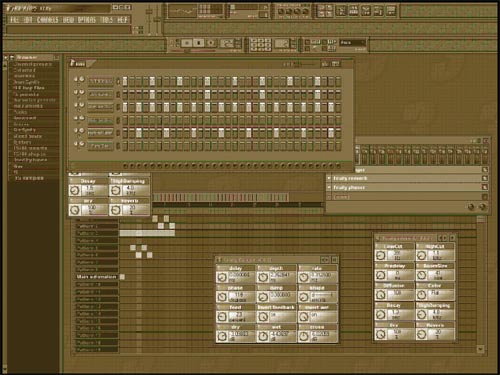
Task: Turn the phaser feed knob
Action: [222, 317]
